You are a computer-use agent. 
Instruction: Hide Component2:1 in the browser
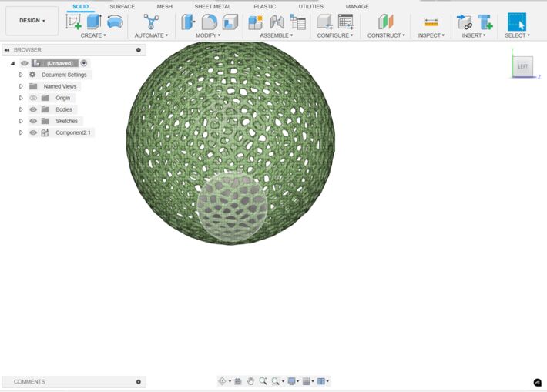(33, 132)
